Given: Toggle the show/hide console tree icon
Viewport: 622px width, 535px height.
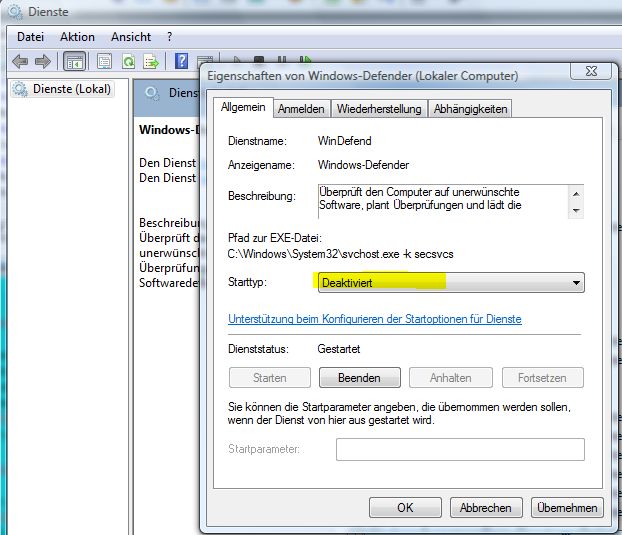Looking at the screenshot, I should [x=75, y=61].
